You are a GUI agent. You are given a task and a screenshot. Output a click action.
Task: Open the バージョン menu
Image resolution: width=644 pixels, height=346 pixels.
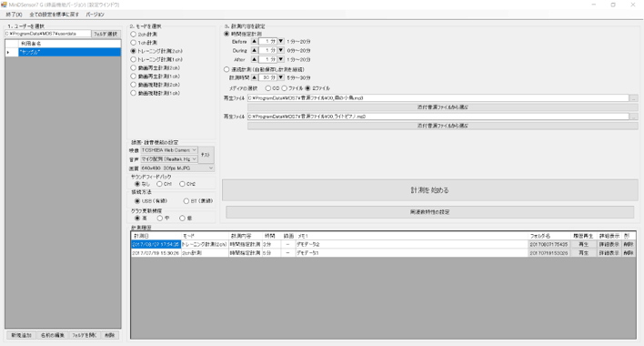point(95,15)
